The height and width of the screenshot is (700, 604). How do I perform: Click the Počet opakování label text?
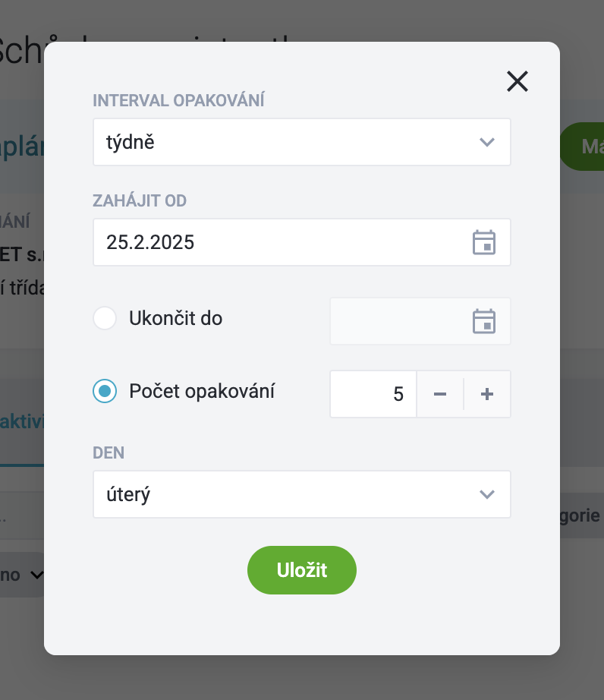(x=202, y=391)
